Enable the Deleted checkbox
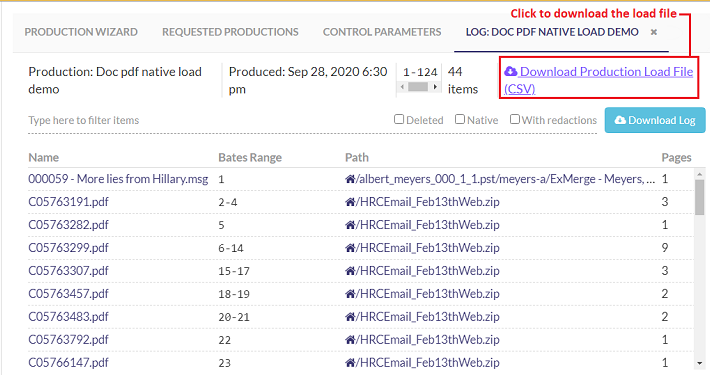The height and width of the screenshot is (375, 710). pyautogui.click(x=399, y=119)
